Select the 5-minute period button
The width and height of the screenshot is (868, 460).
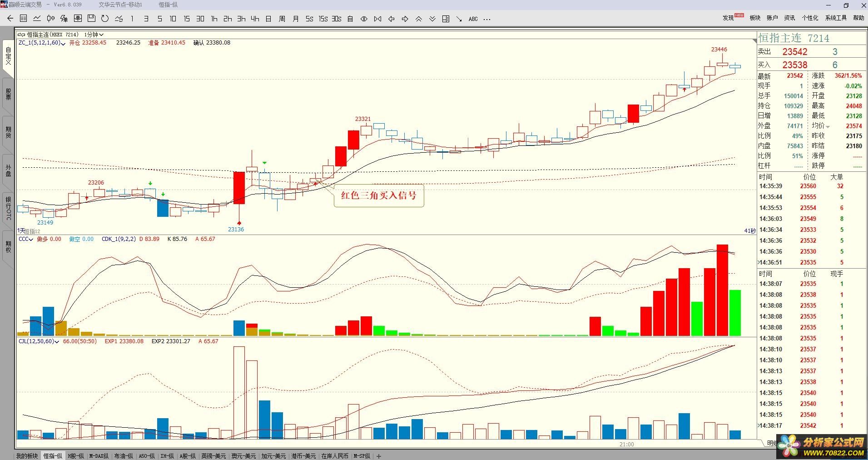tap(159, 19)
